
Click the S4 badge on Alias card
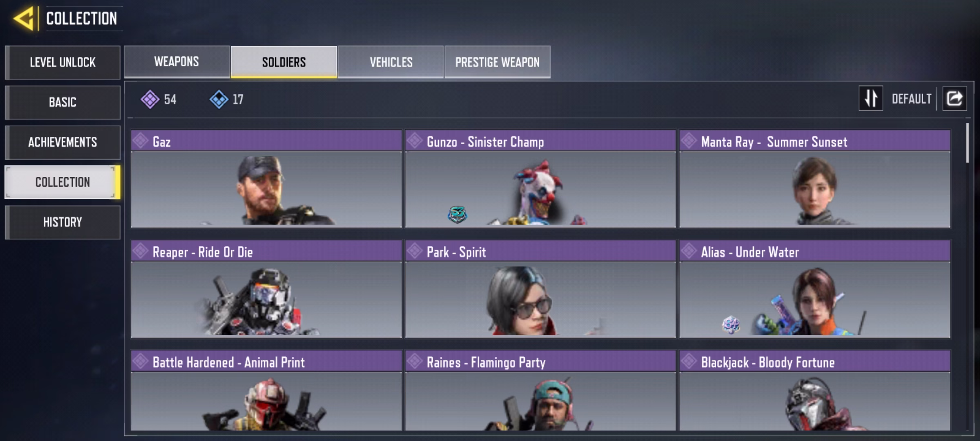coord(731,325)
